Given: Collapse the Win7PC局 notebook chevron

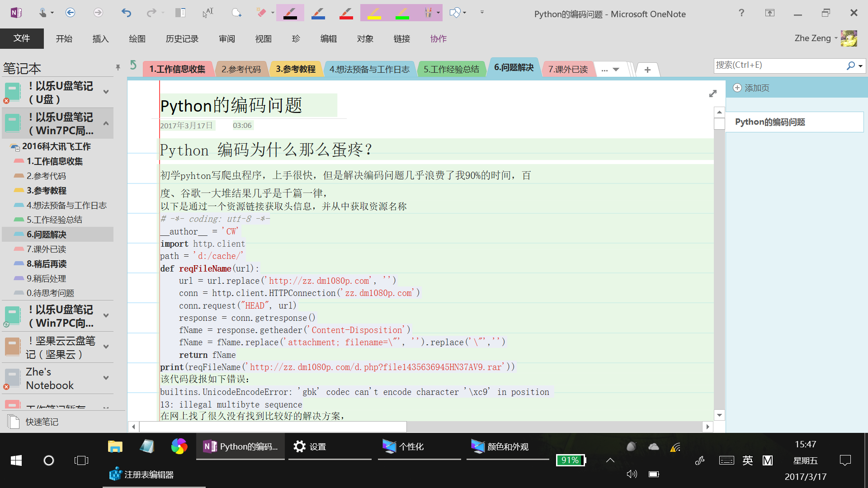Looking at the screenshot, I should tap(106, 123).
